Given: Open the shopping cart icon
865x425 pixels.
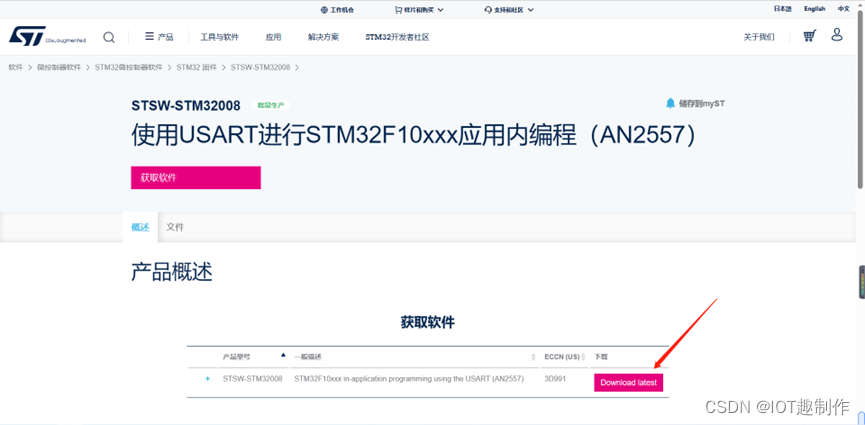Looking at the screenshot, I should 809,36.
